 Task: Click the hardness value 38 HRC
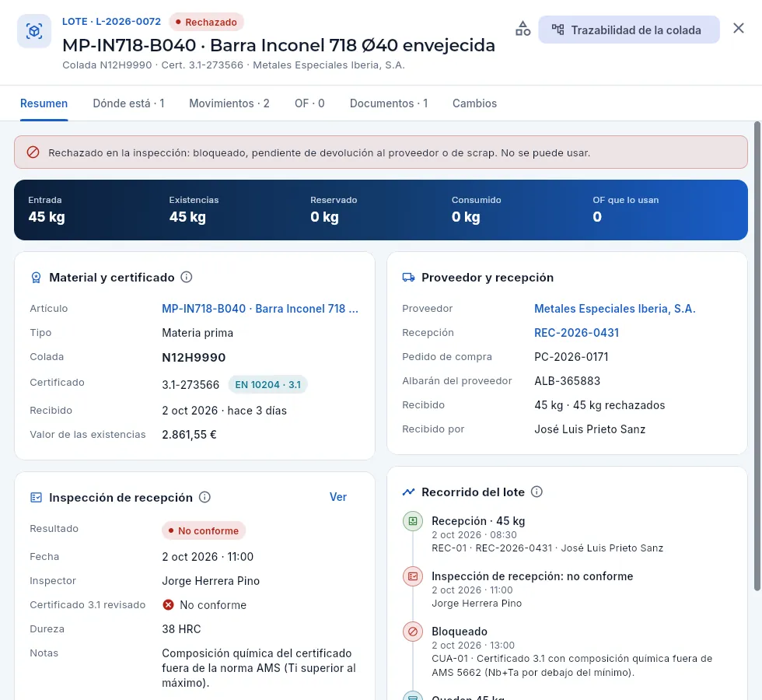[x=181, y=629]
